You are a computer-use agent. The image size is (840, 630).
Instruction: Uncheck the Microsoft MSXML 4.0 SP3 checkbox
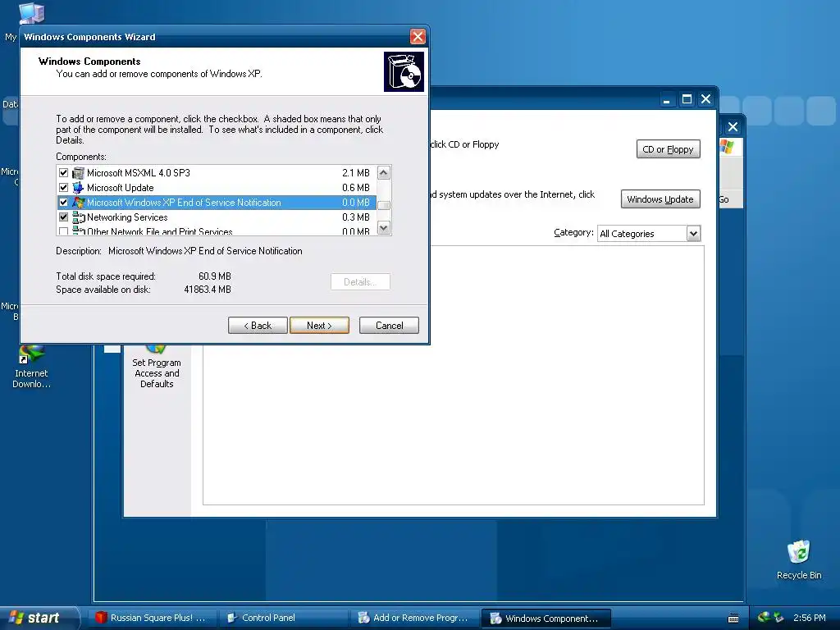[x=63, y=172]
